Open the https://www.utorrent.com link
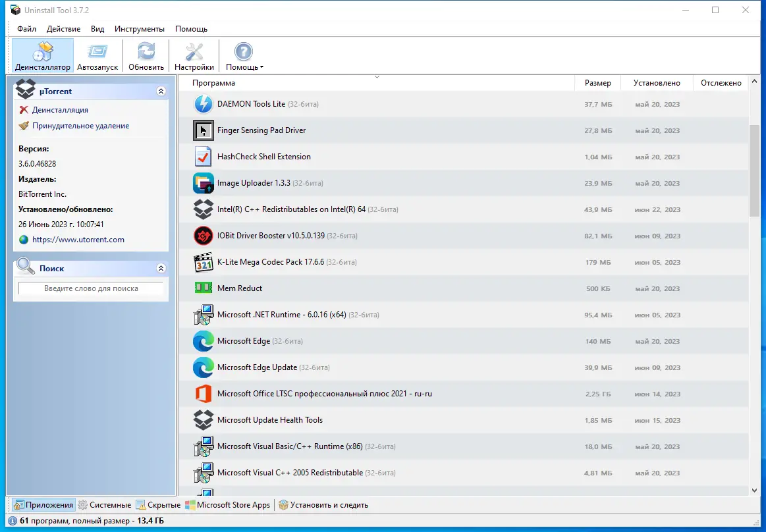The image size is (766, 532). [x=78, y=240]
